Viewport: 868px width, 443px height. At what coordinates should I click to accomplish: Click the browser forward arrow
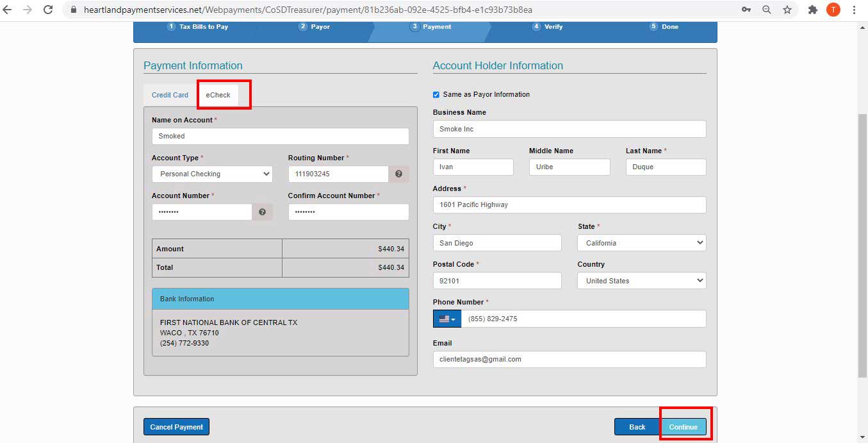(28, 10)
